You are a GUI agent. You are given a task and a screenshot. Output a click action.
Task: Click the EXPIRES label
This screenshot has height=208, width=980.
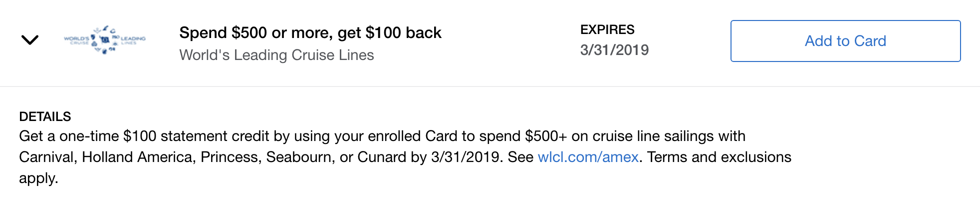(607, 29)
